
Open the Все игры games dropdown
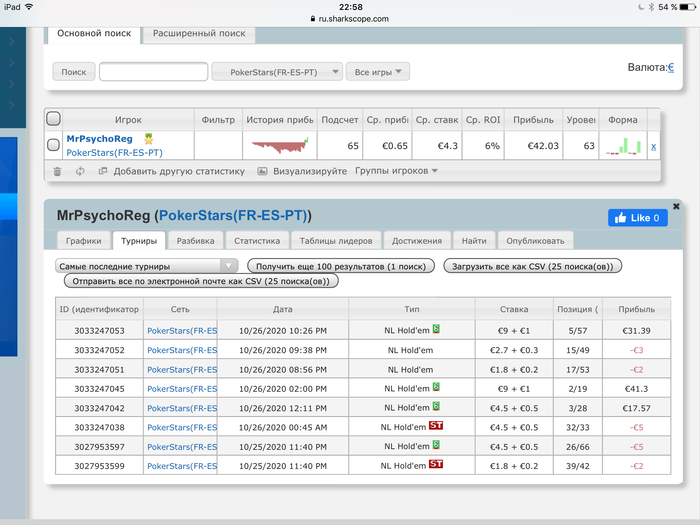[378, 72]
